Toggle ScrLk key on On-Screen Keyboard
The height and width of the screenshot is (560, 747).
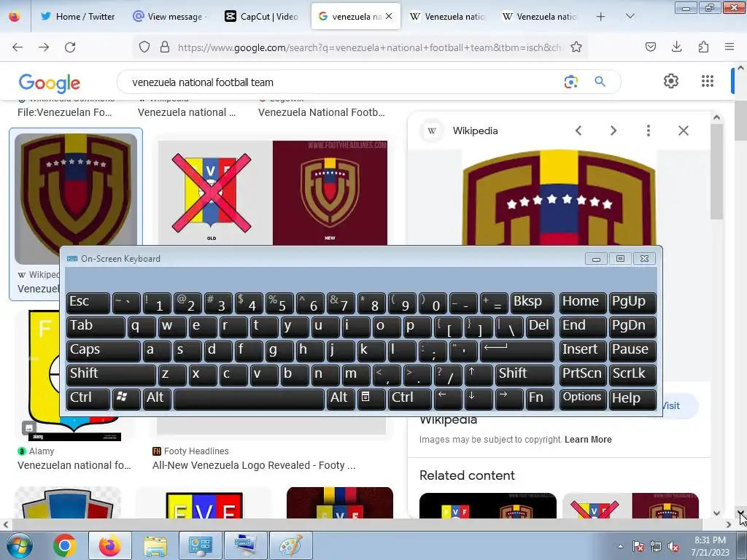pos(632,374)
